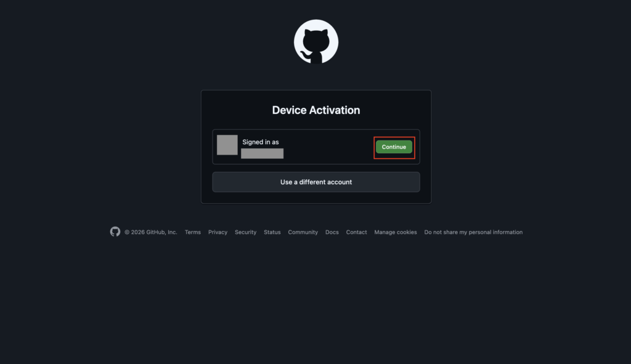Choose Use a different account
631x364 pixels.
point(315,182)
